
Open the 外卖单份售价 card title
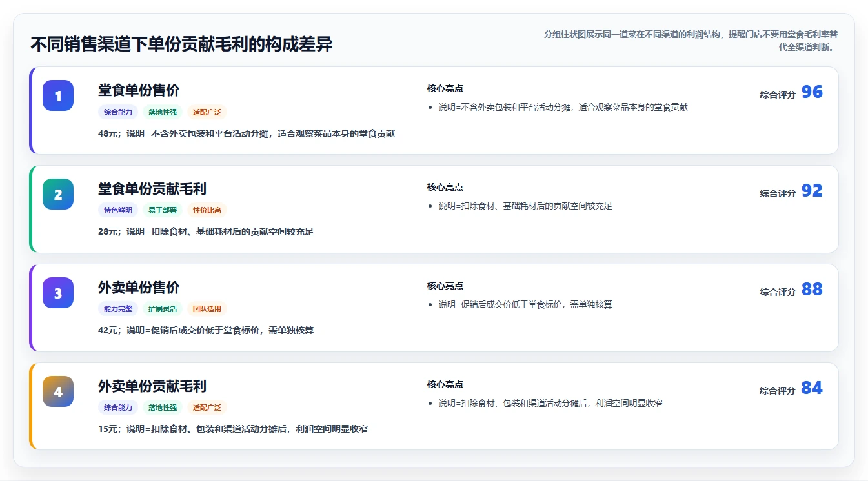(139, 288)
